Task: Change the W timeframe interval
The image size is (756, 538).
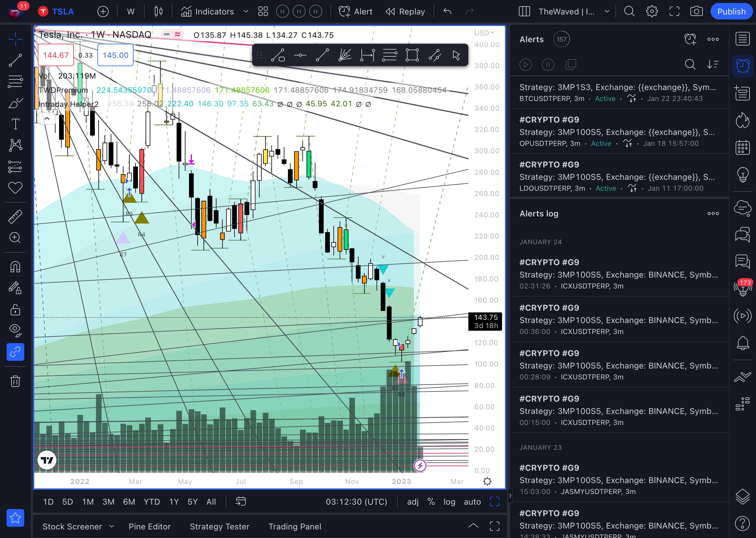Action: pyautogui.click(x=131, y=12)
